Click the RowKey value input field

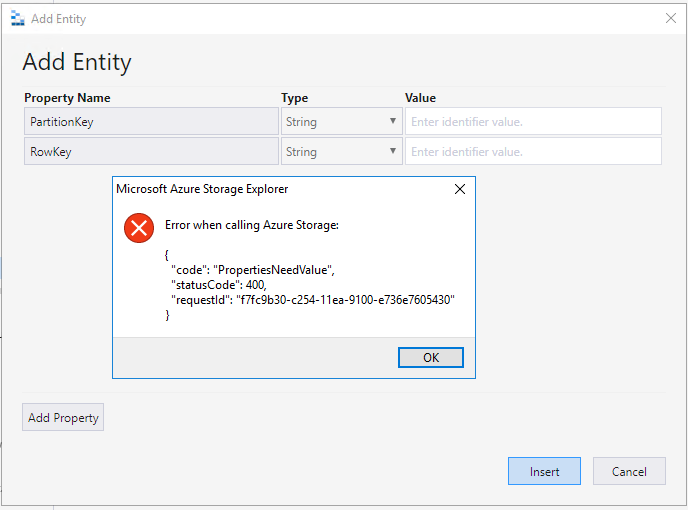533,151
